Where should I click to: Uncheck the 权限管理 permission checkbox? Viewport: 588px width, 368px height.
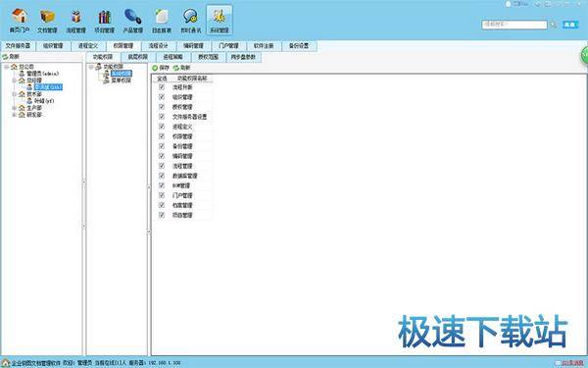click(162, 136)
